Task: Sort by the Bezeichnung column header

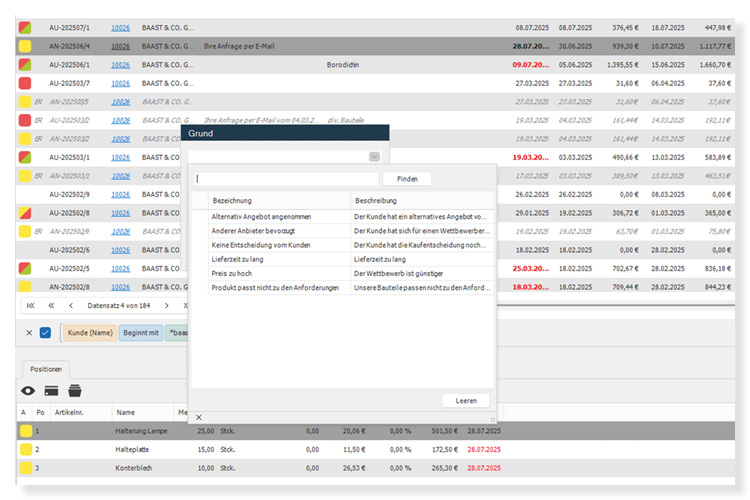Action: click(x=279, y=200)
